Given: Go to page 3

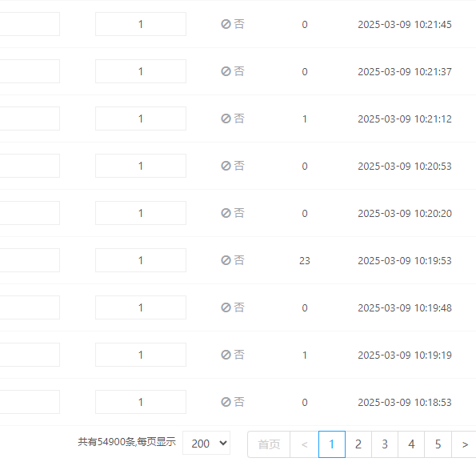Looking at the screenshot, I should [x=385, y=444].
